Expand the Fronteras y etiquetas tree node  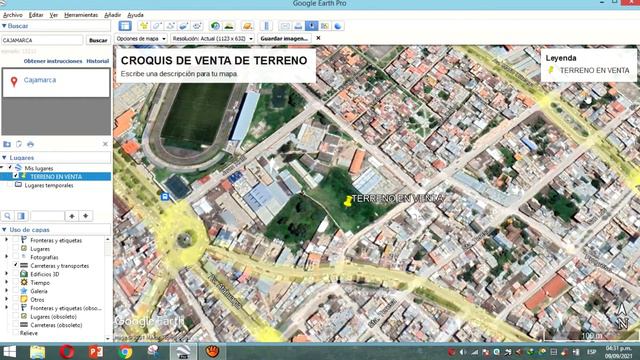[x=6, y=240]
